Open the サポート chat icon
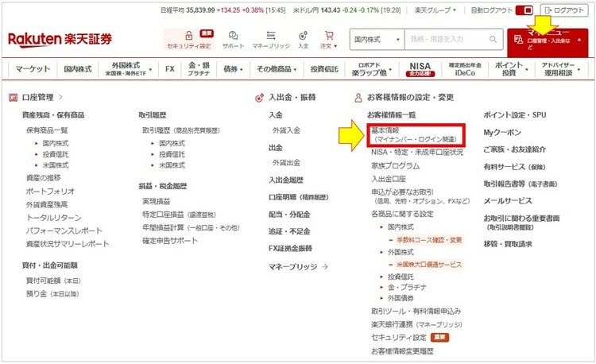This screenshot has width=596, height=364. pos(233,36)
